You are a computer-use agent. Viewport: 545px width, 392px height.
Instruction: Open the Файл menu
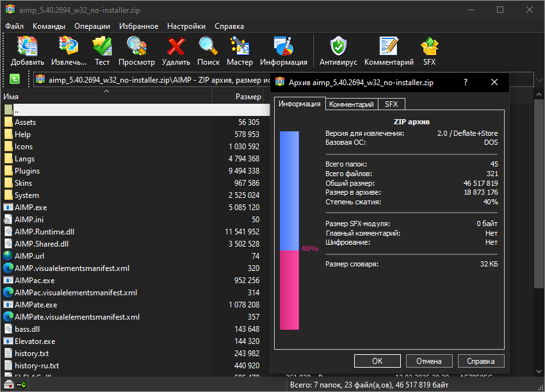tap(14, 26)
